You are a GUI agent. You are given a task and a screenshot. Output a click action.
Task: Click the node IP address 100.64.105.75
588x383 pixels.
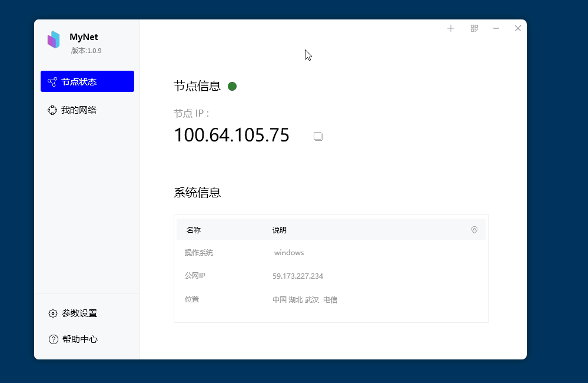pos(231,136)
